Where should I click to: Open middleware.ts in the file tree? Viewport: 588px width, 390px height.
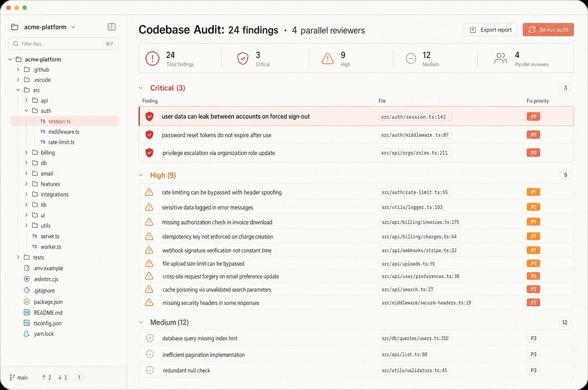(x=64, y=132)
